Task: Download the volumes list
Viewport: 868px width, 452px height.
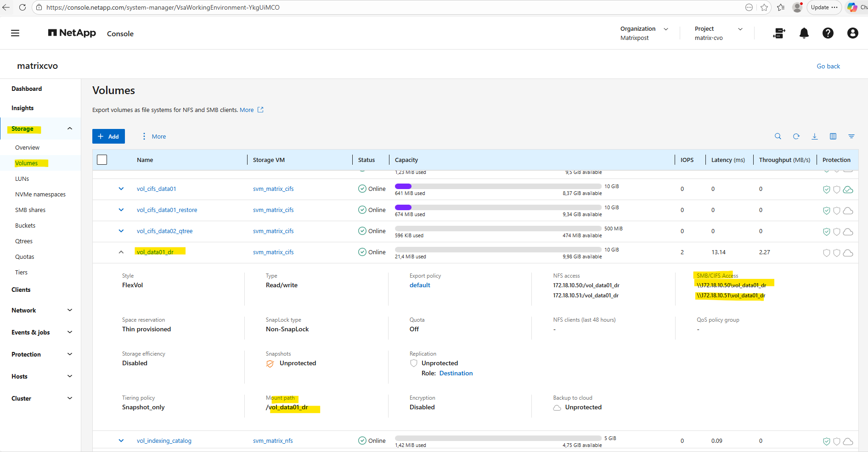Action: (x=814, y=136)
